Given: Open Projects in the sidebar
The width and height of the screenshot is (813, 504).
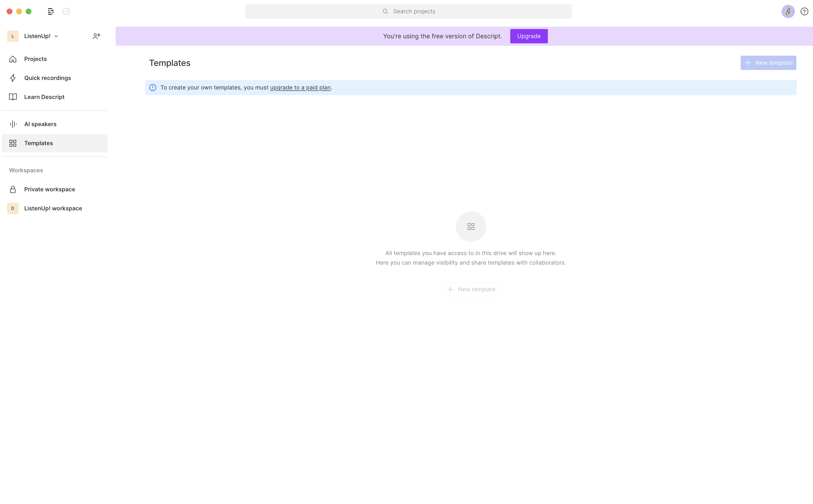Looking at the screenshot, I should (55, 59).
